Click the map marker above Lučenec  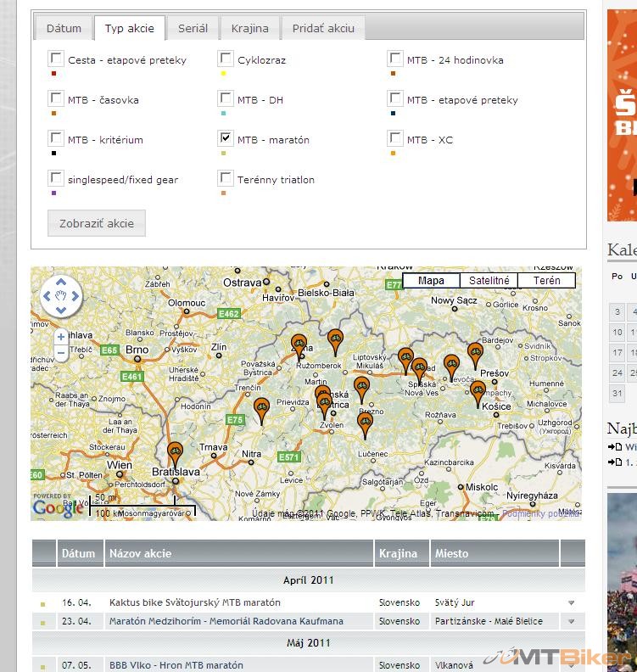coord(365,423)
